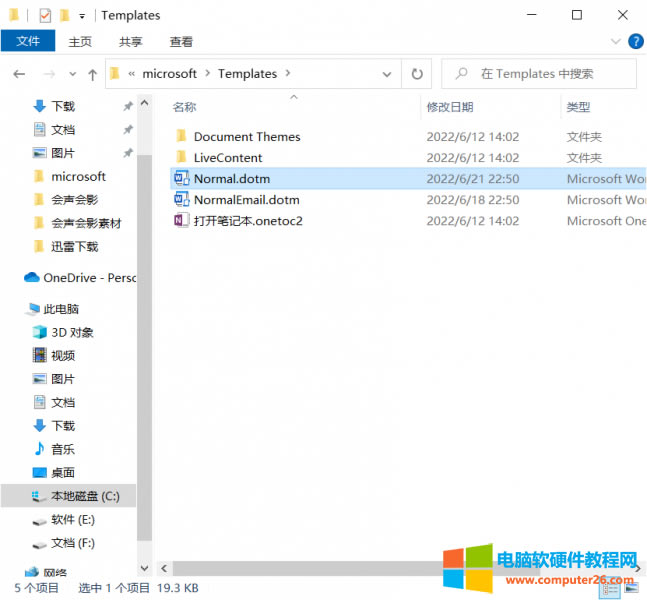Select the 3D 对象 folder icon
The image size is (647, 600).
[x=40, y=332]
